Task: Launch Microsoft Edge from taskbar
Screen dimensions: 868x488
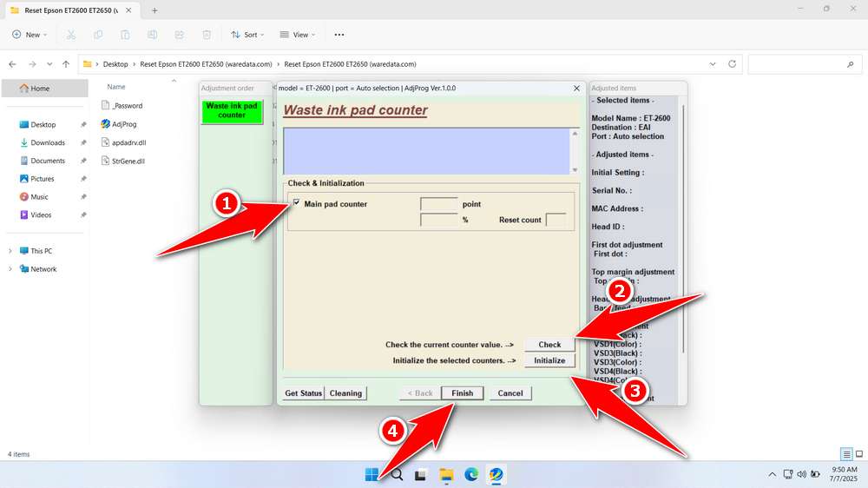Action: (471, 475)
